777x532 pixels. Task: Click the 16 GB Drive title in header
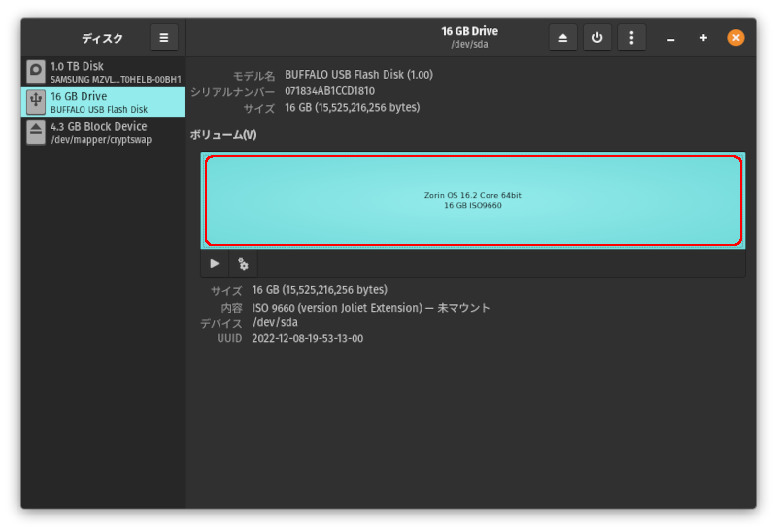(470, 31)
